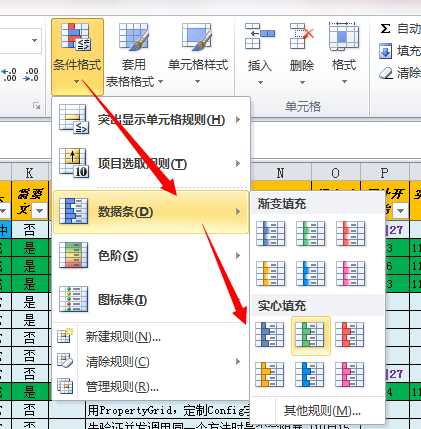Select the 数据条(D) menu item
Image resolution: width=421 pixels, height=429 pixels.
pyautogui.click(x=151, y=212)
